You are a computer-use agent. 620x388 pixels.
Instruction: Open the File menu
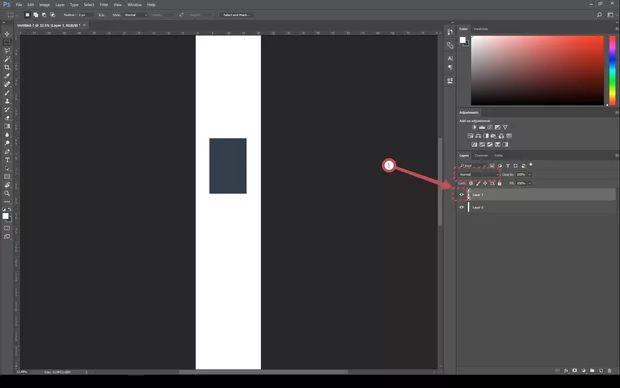[x=19, y=5]
